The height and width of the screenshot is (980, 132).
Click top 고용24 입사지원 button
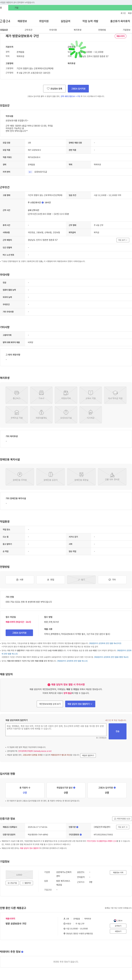[x=78, y=89]
